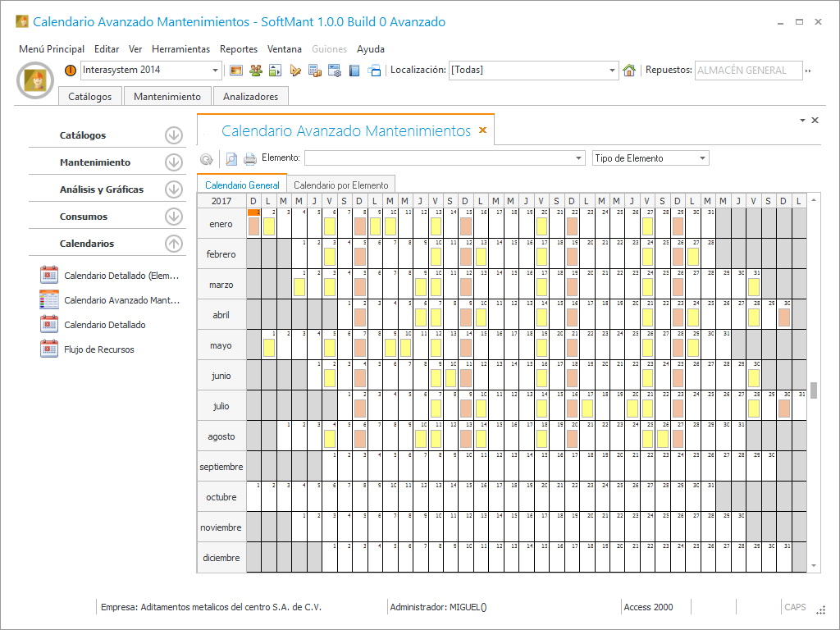Click the printer icon above the calendar
This screenshot has width=840, height=630.
pyautogui.click(x=249, y=159)
